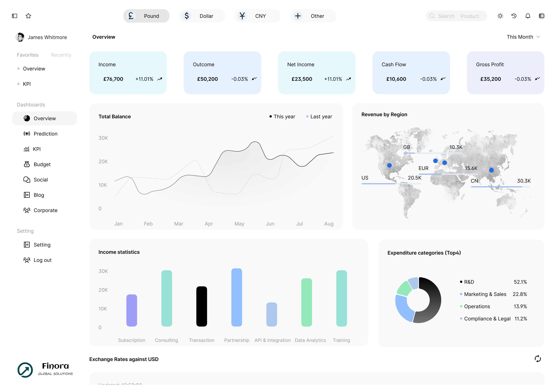The height and width of the screenshot is (392, 552).
Task: Open the Social dashboard item
Action: (40, 180)
